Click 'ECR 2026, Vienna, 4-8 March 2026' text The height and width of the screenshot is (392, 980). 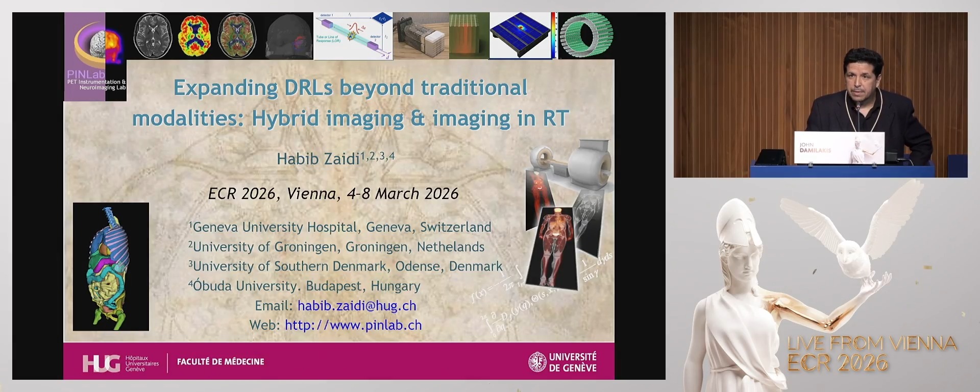333,194
